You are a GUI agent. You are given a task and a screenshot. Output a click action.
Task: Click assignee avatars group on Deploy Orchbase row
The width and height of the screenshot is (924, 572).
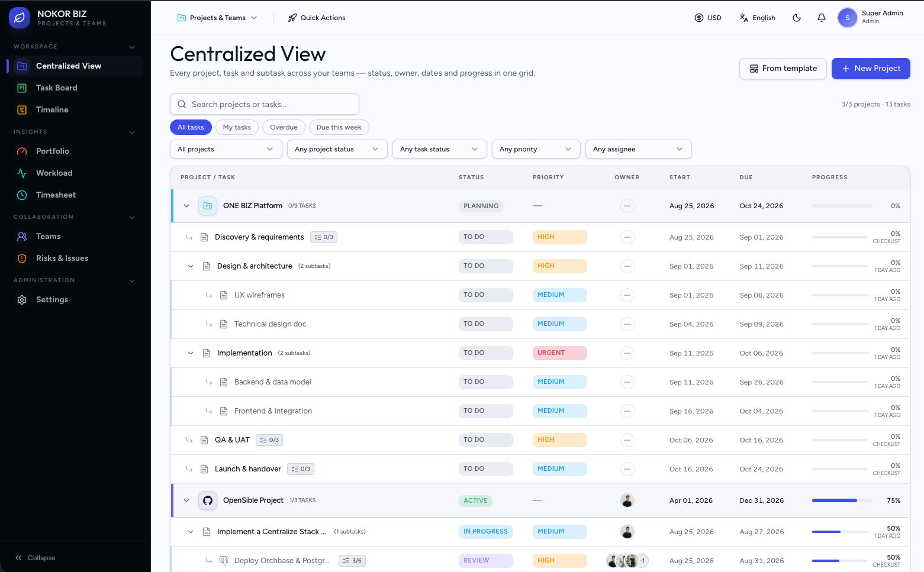pos(627,561)
